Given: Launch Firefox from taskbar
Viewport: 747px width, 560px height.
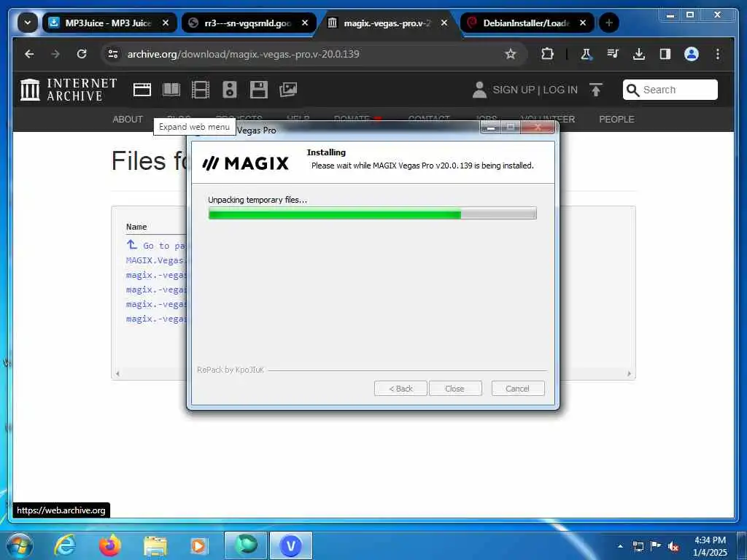Looking at the screenshot, I should 109,545.
